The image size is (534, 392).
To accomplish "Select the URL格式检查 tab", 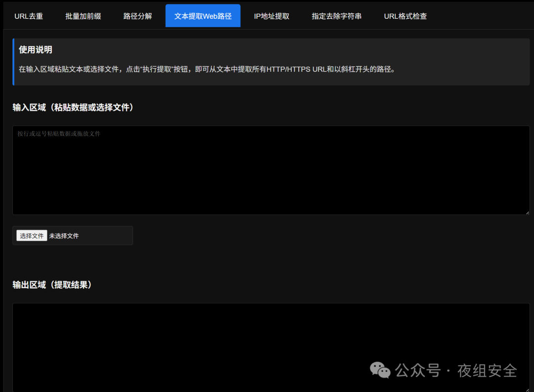I will tap(405, 15).
